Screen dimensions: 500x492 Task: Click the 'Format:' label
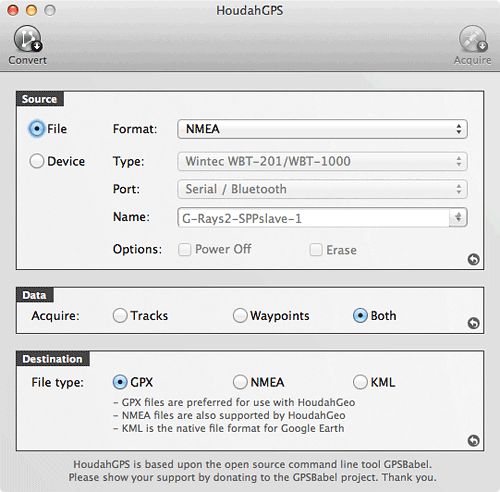[x=135, y=129]
